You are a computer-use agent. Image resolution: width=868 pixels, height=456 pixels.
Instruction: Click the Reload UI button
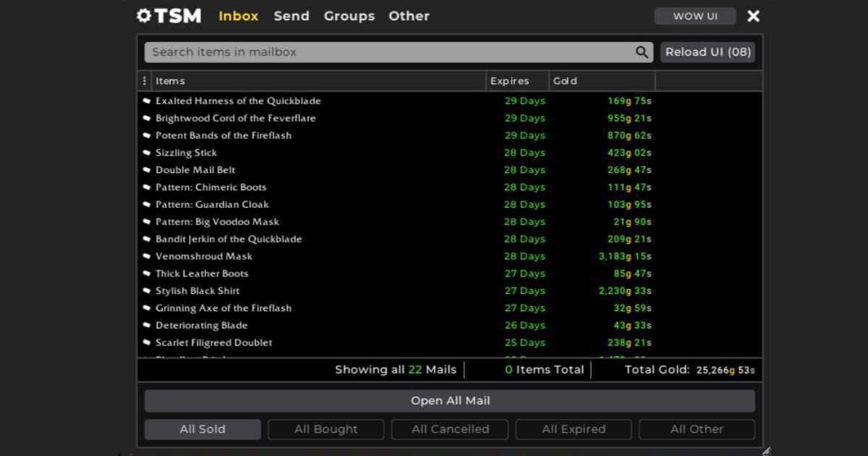[707, 52]
